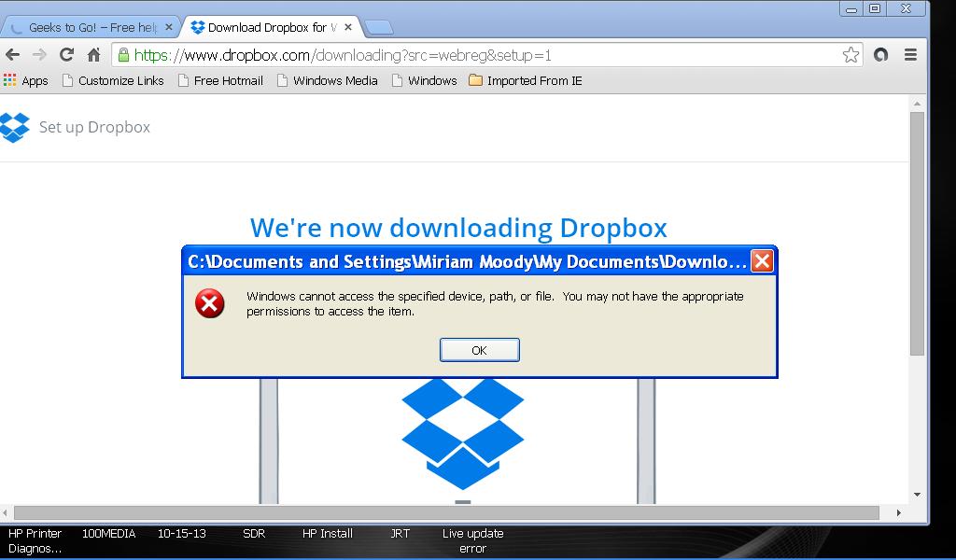Screen dimensions: 956x560
Task: Select the SDR desktop item
Action: 254,533
